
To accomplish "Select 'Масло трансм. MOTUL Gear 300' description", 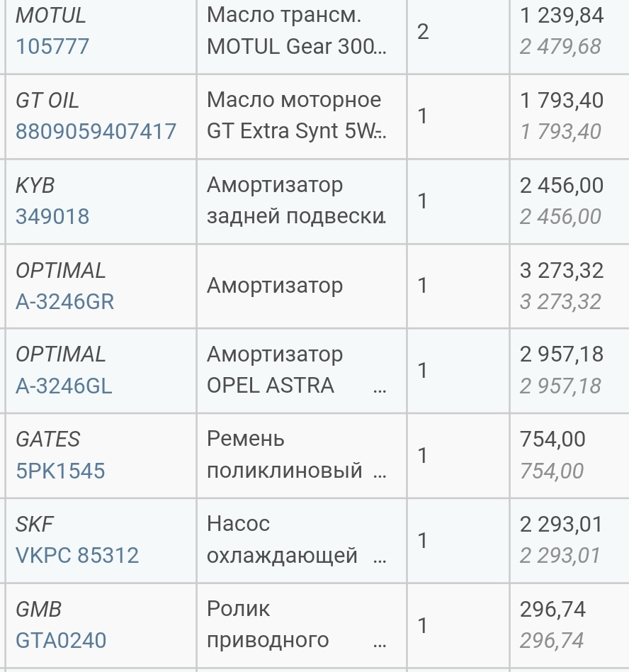I will coord(297,31).
